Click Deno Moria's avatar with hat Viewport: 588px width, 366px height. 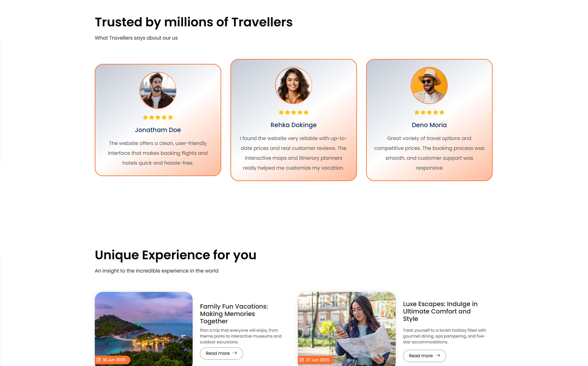(429, 85)
